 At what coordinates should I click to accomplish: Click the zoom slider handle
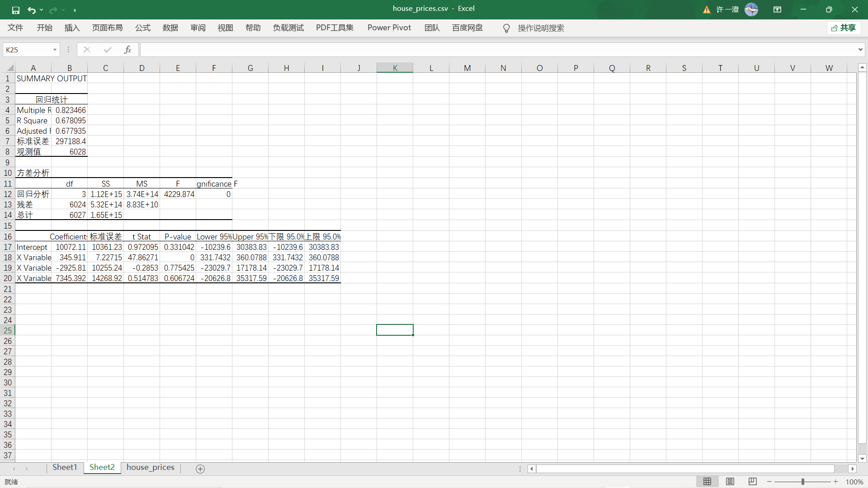[x=802, y=482]
